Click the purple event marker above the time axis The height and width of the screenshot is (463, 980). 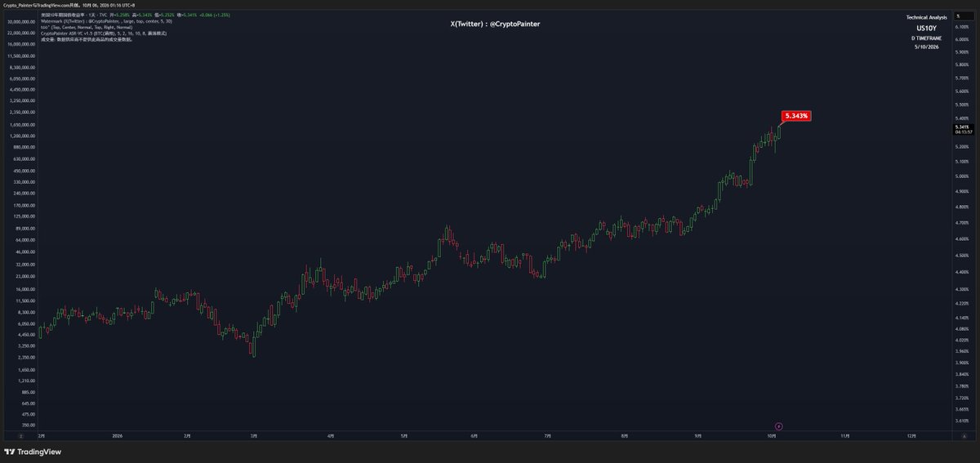tap(778, 426)
